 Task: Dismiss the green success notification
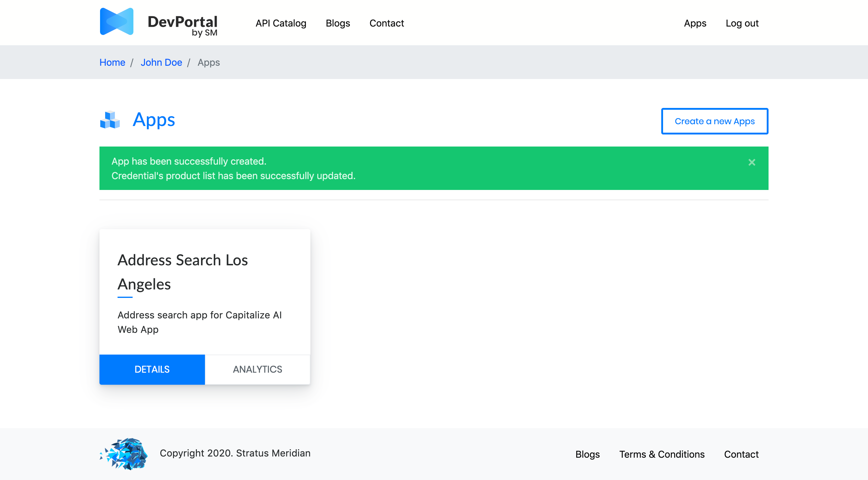pos(752,163)
